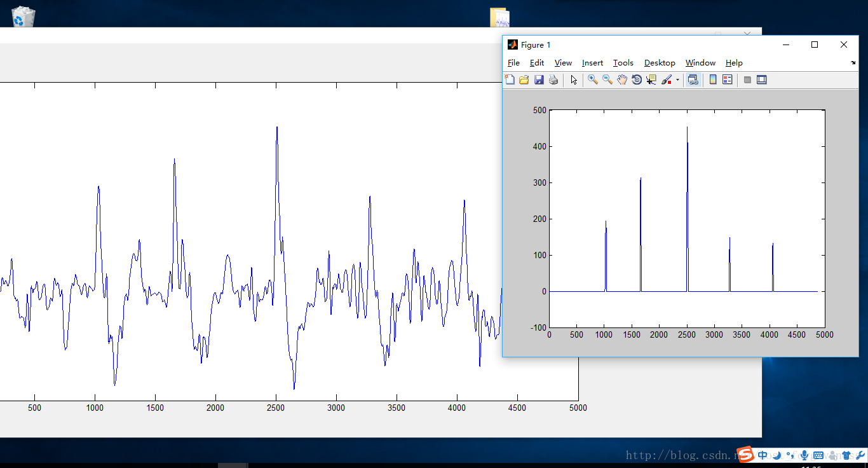
Task: Toggle Chinese punctuation mode on IME bar
Action: click(790, 455)
